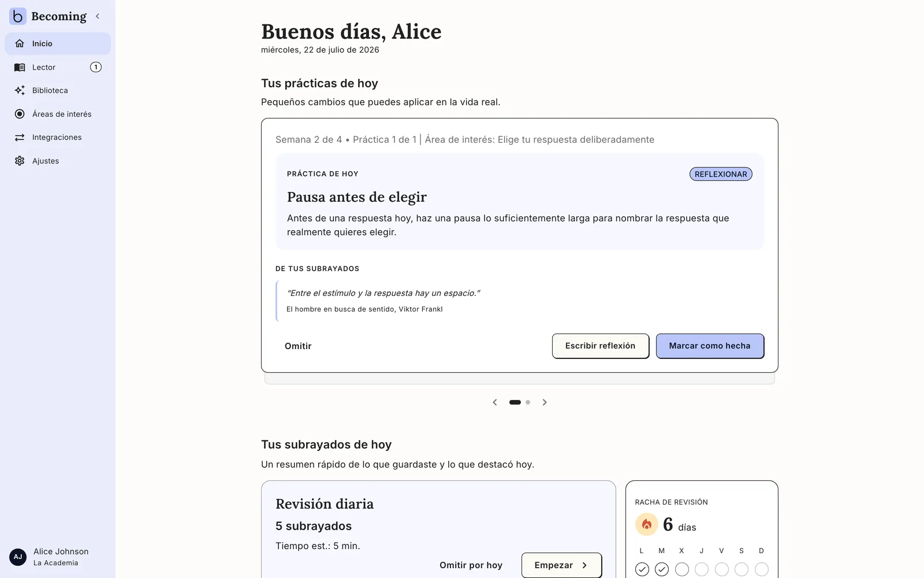Open Alice Johnson profile name
The height and width of the screenshot is (578, 924).
coord(61,551)
